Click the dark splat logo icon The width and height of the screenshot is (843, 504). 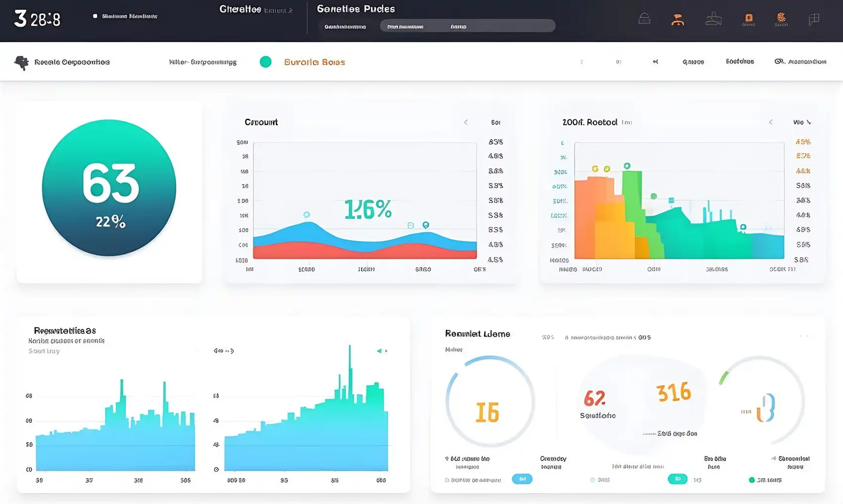pos(21,62)
